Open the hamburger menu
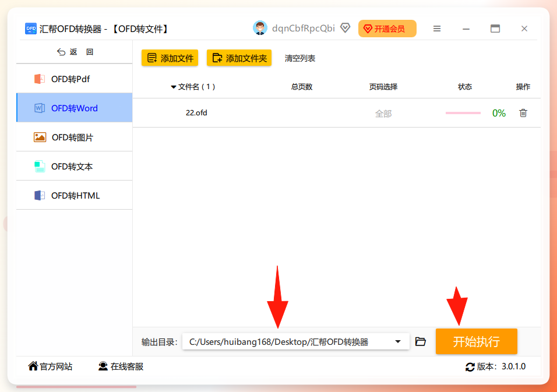The height and width of the screenshot is (392, 557). point(437,29)
